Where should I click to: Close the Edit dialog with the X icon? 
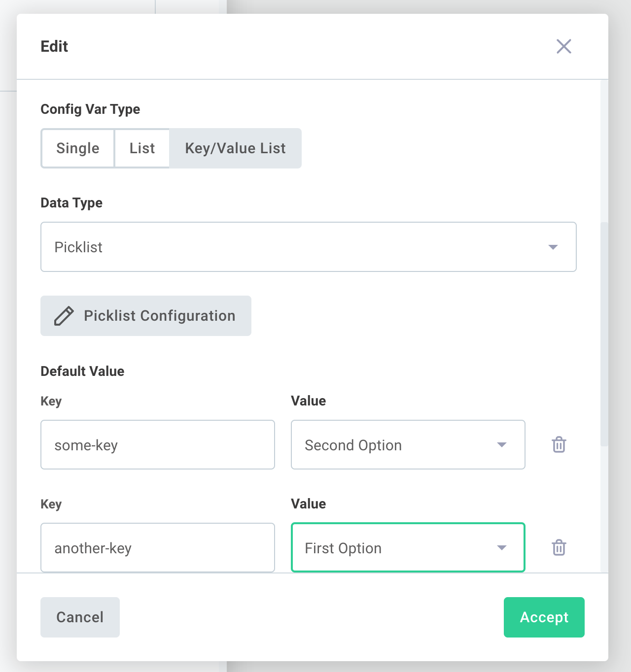pos(563,46)
